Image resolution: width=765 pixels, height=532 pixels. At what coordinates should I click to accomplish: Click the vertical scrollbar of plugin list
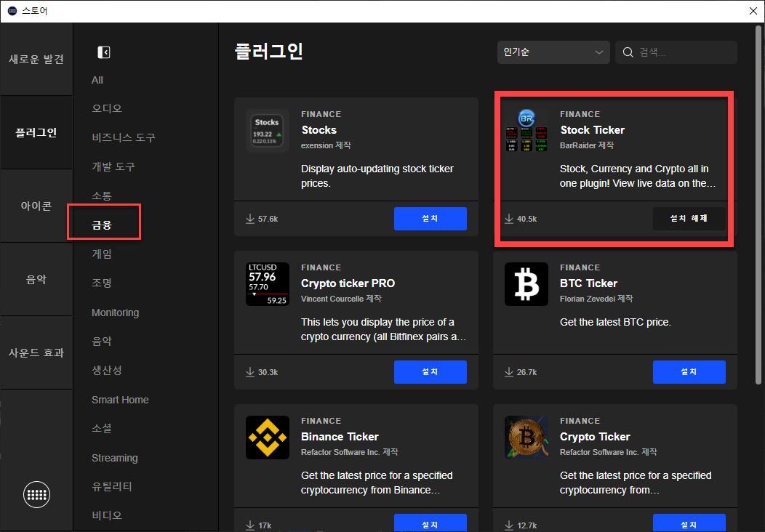coord(758,205)
